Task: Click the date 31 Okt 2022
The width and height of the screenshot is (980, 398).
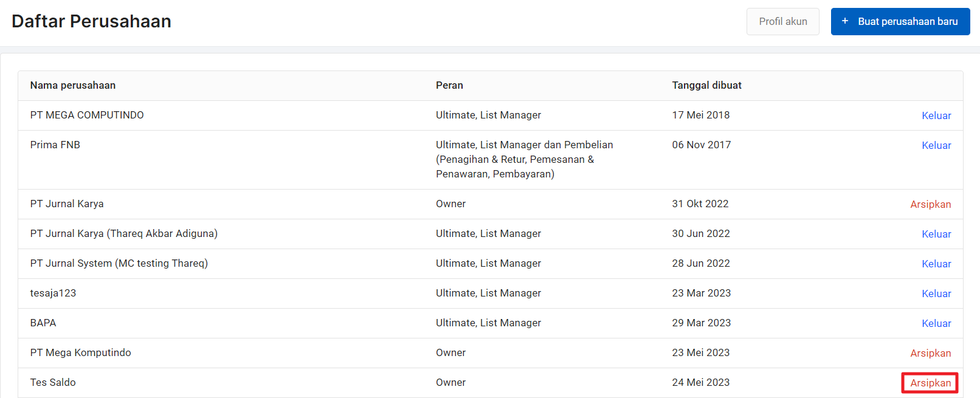Action: pos(700,204)
